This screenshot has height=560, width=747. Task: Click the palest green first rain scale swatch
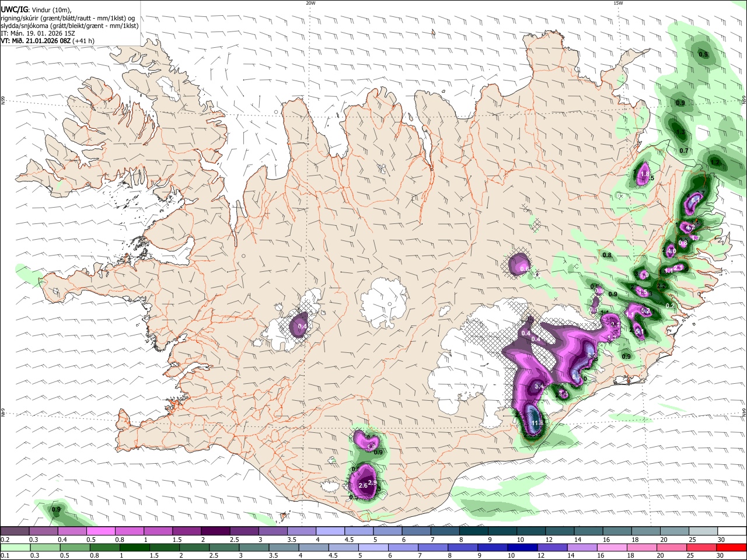pos(15,547)
